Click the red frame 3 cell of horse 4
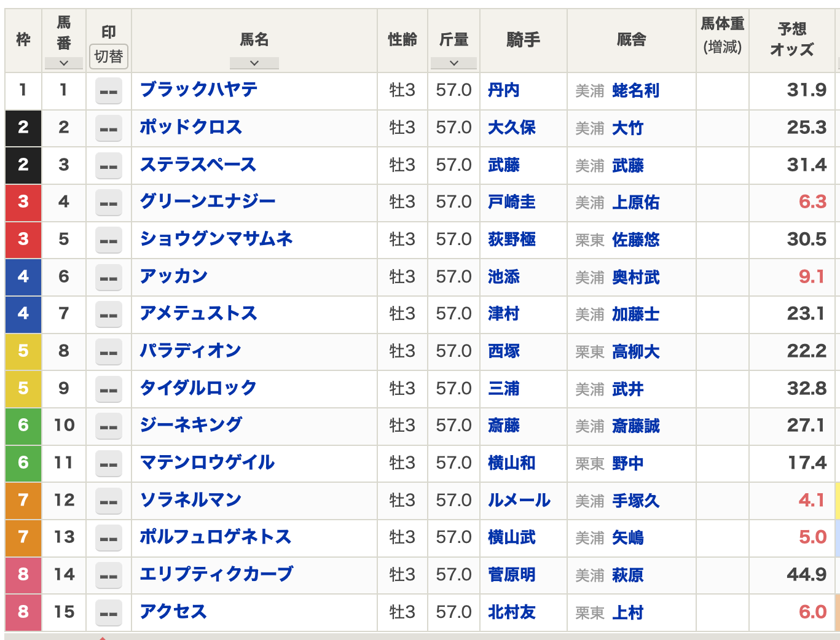 [x=23, y=202]
